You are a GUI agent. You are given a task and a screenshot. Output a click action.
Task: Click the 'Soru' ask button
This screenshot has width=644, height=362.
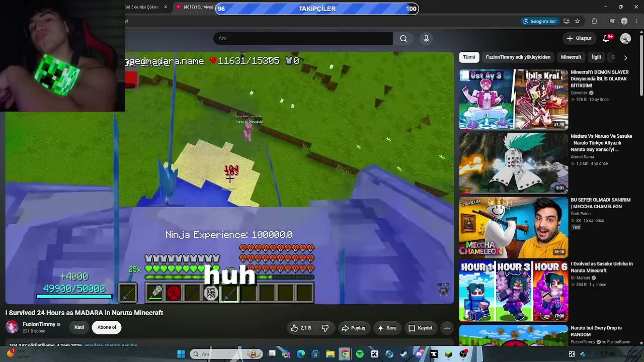pyautogui.click(x=387, y=328)
